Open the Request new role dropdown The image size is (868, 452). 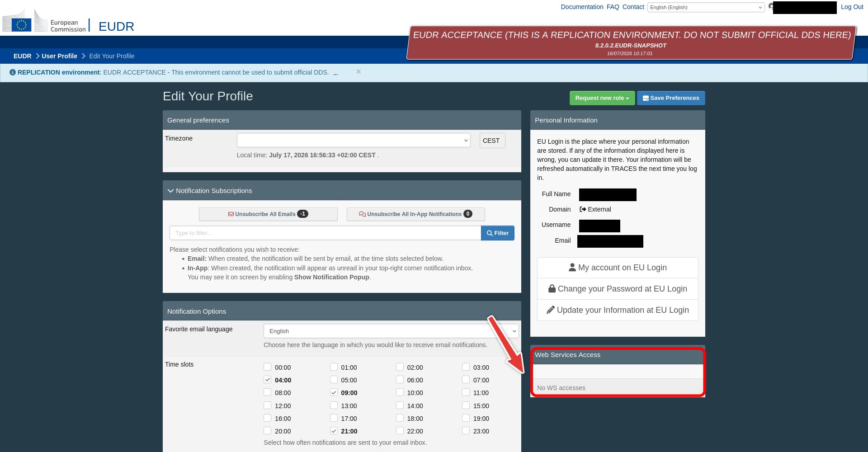(x=602, y=98)
